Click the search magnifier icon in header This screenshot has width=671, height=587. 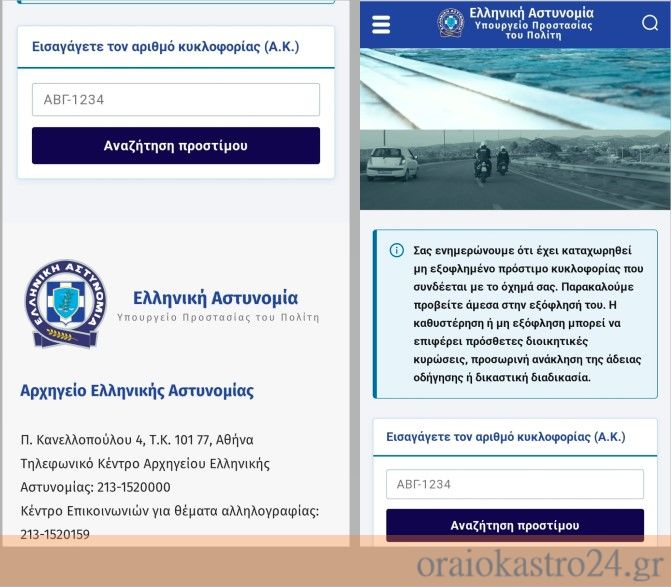click(x=650, y=23)
